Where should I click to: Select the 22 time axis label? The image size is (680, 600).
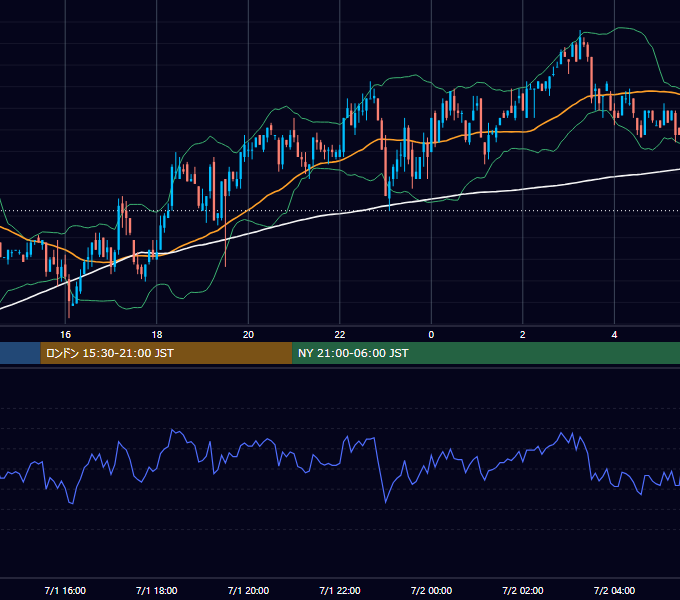pos(340,335)
